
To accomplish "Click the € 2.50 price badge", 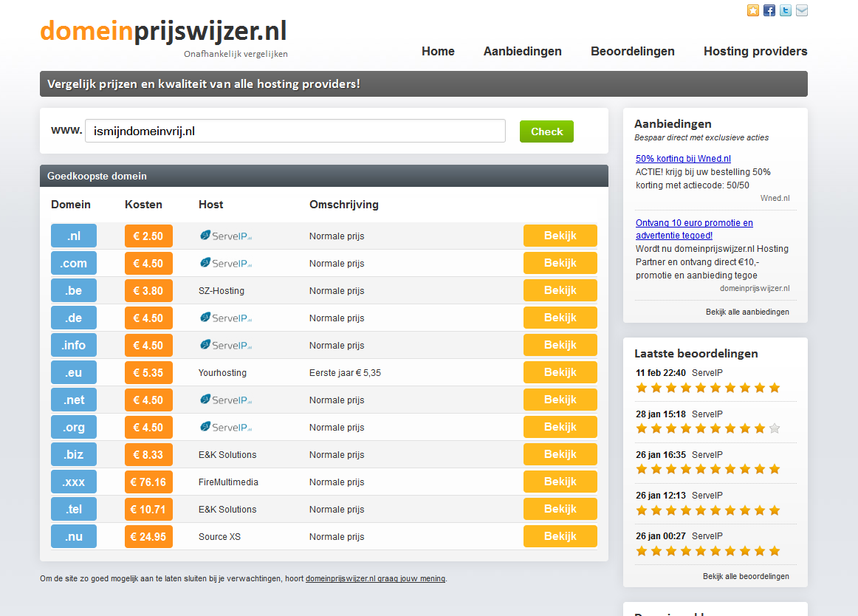I will (148, 236).
